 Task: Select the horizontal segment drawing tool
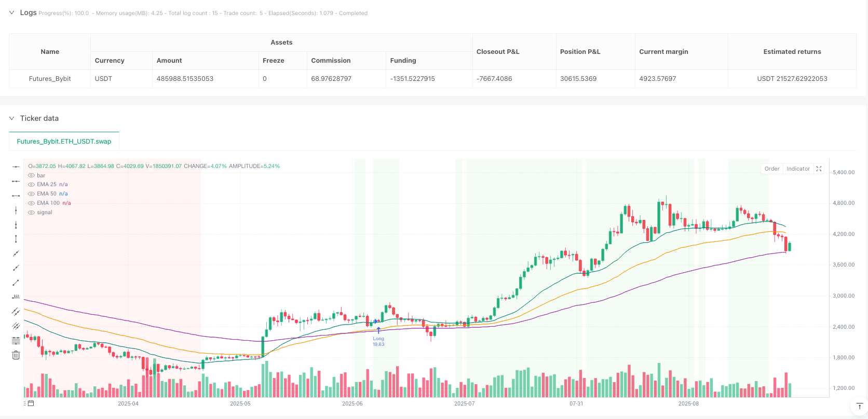point(16,195)
